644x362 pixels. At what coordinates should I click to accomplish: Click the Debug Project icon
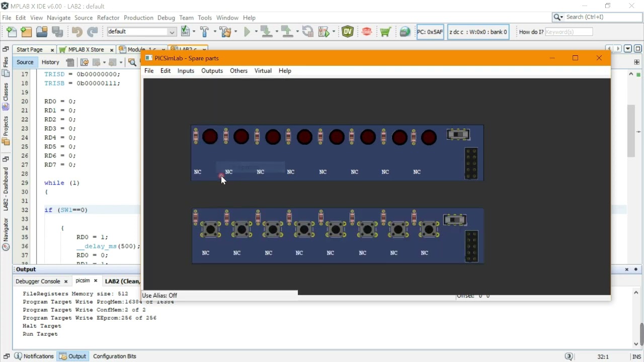click(x=324, y=32)
